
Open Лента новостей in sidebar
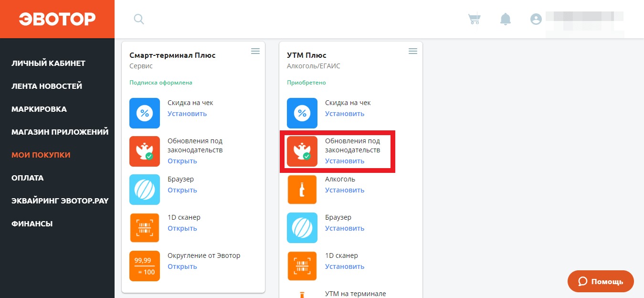47,86
